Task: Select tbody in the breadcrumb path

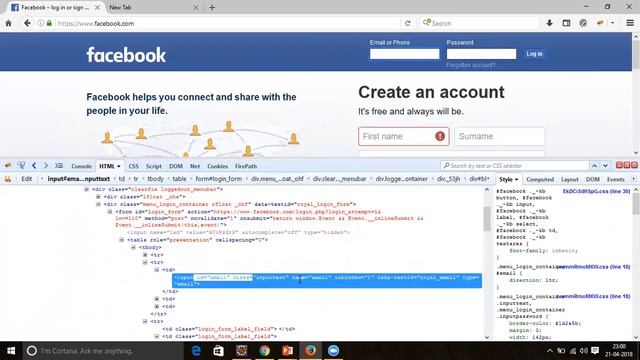Action: point(155,179)
